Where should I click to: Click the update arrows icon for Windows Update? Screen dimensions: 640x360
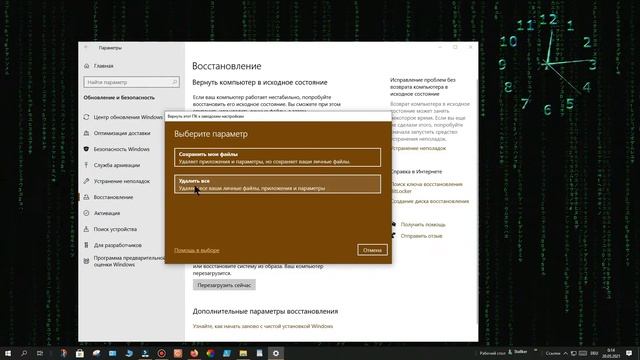[86, 117]
